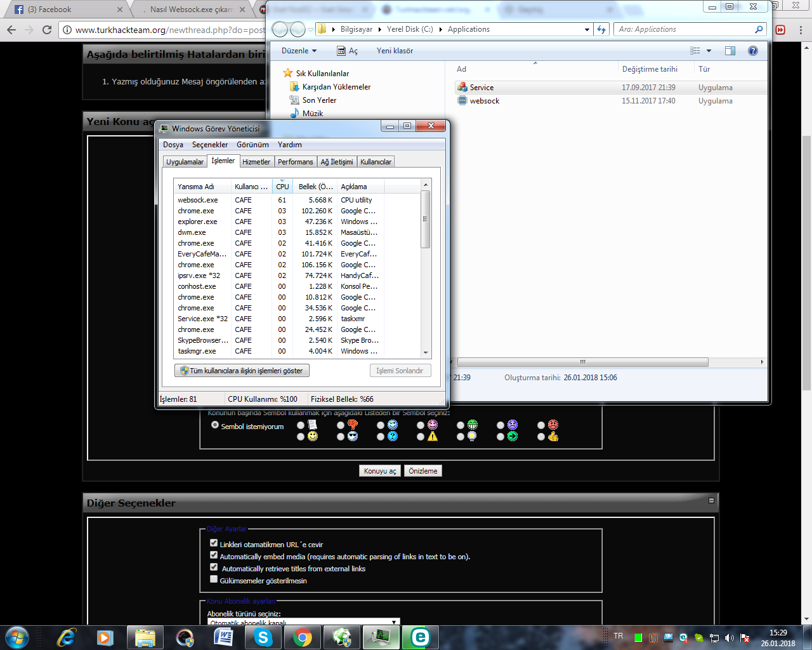The image size is (812, 650).
Task: Select the websock.exe process row
Action: click(297, 200)
